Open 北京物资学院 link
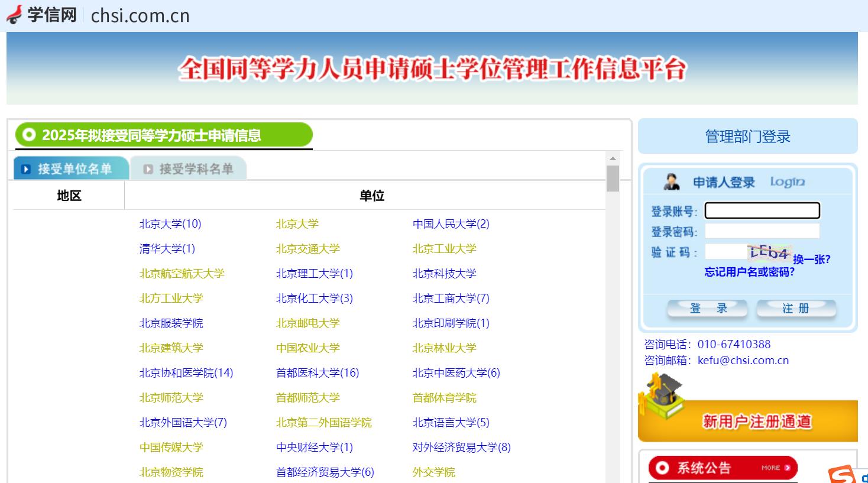Viewport: 868px width, 483px height. pos(171,472)
